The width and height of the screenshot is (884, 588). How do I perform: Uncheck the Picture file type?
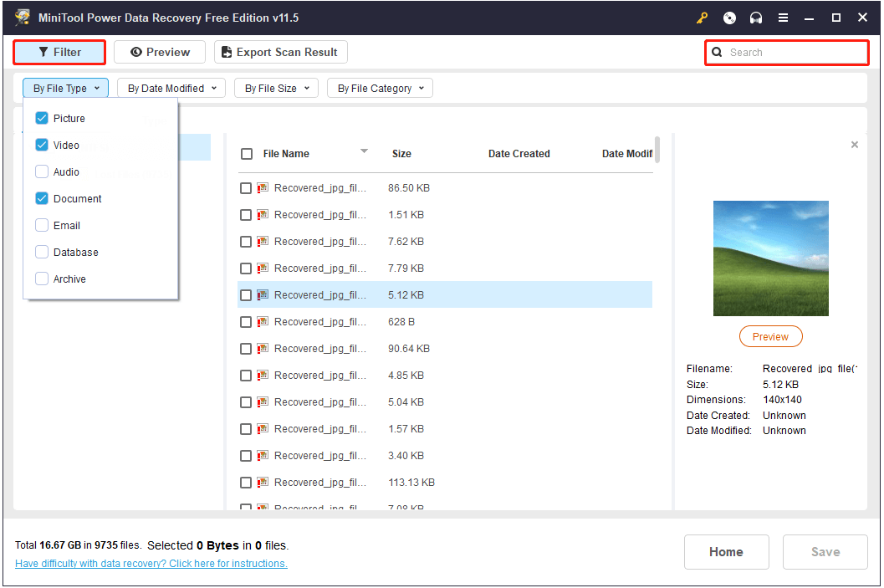click(42, 119)
